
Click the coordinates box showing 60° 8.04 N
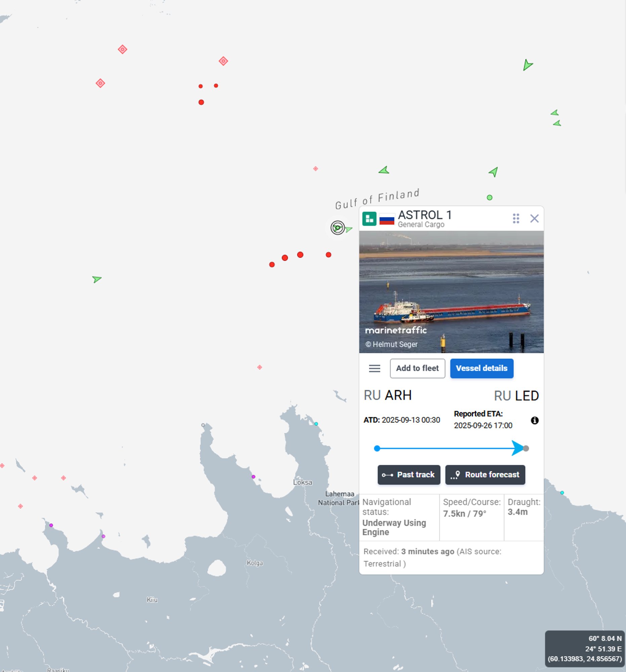click(x=584, y=648)
